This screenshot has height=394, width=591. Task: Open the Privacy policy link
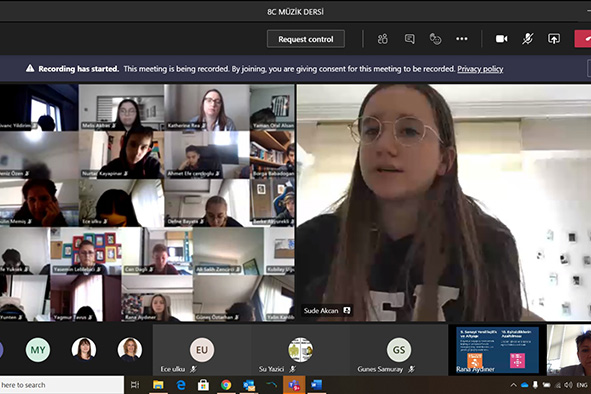click(480, 69)
